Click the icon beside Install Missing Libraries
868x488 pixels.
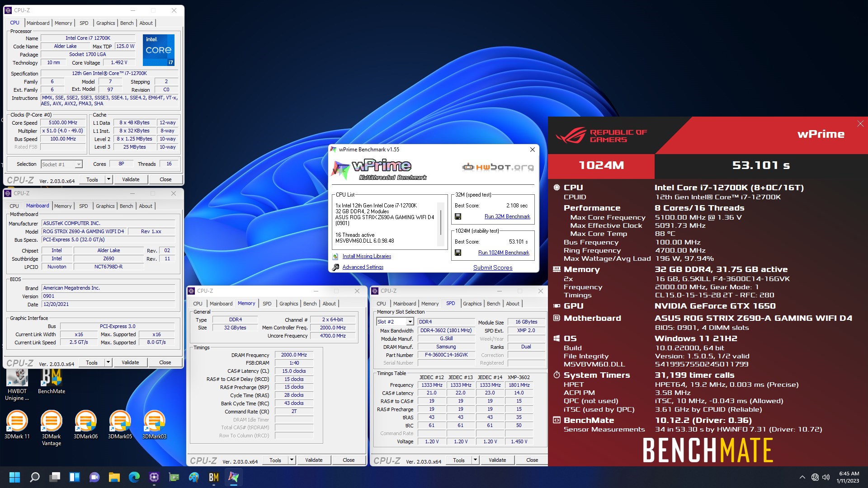335,256
